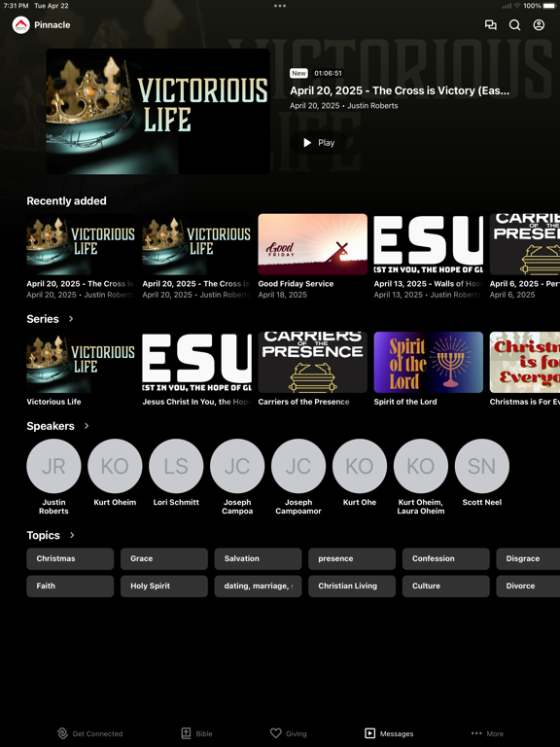Select speaker Kurt Ohe avatar
The height and width of the screenshot is (747, 560).
click(360, 466)
